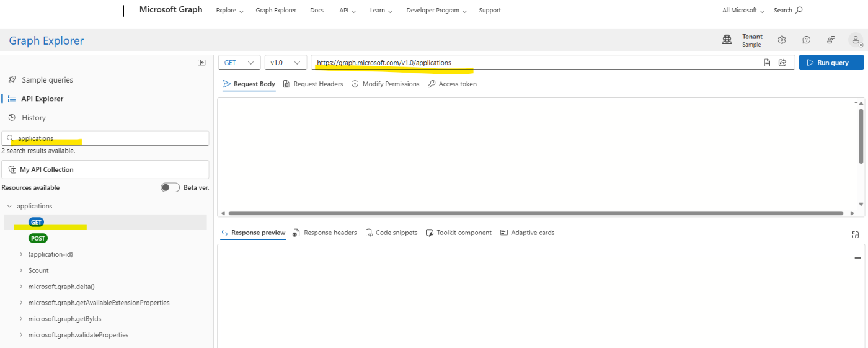The width and height of the screenshot is (868, 348).
Task: Click the feedback icon in header
Action: [831, 40]
